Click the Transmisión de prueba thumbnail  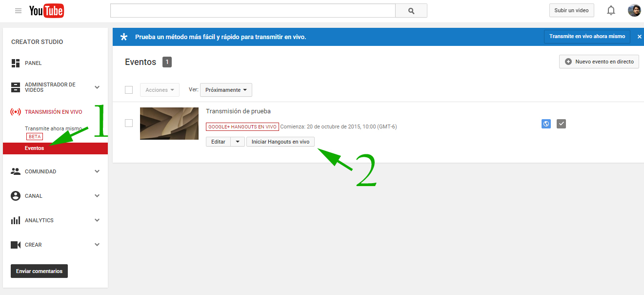click(x=169, y=124)
